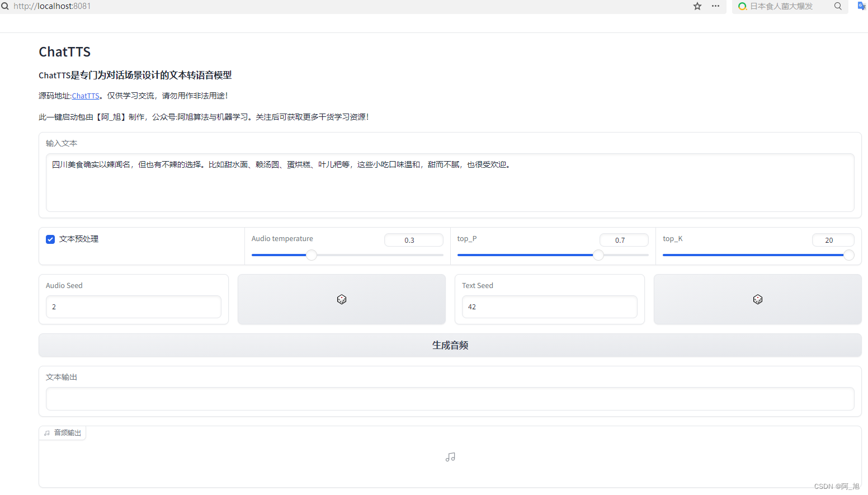Open the browser options menu with three dots
This screenshot has width=868, height=495.
click(715, 6)
